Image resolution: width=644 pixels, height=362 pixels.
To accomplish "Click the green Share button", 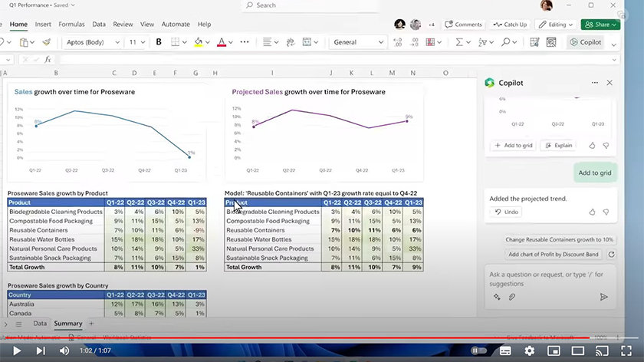I will pyautogui.click(x=600, y=25).
